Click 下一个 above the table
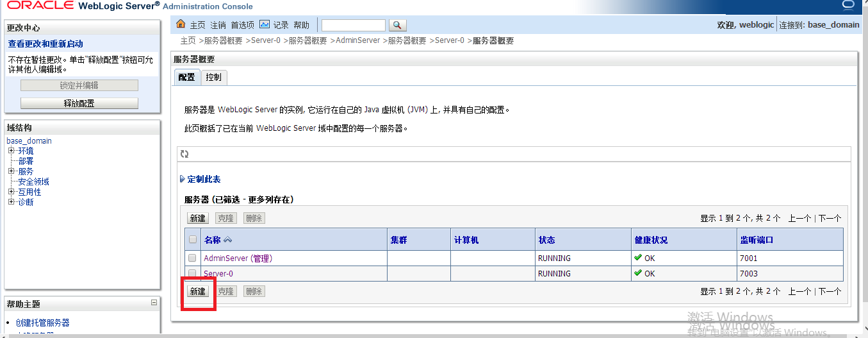Screen dimensions: 868x338 (830, 218)
